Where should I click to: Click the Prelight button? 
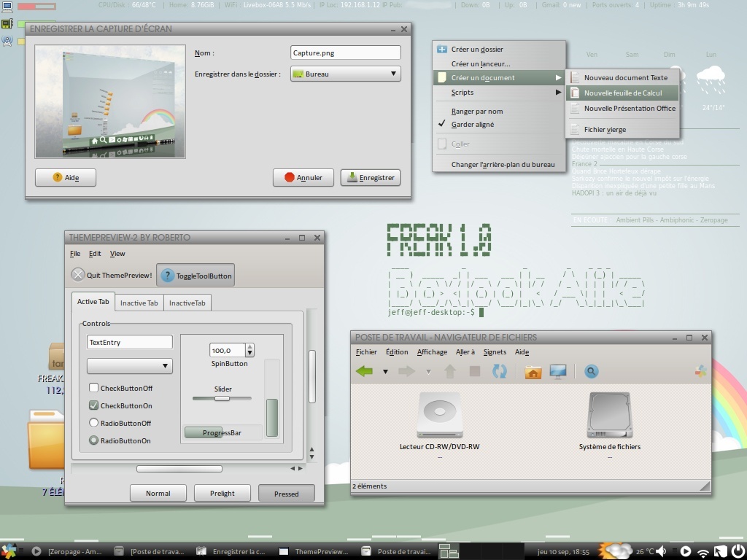[x=222, y=494]
